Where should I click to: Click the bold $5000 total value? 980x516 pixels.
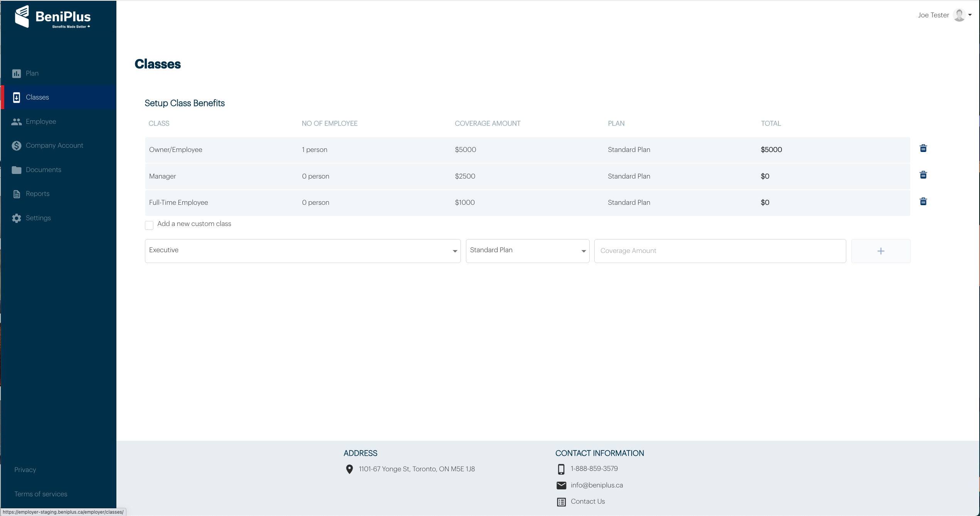(771, 150)
